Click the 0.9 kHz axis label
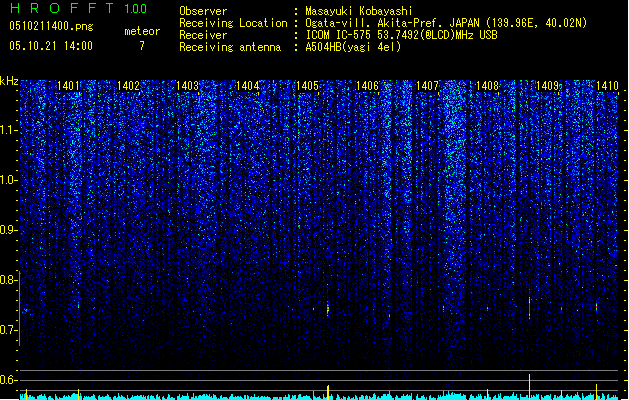This screenshot has width=629, height=400. [x=9, y=230]
